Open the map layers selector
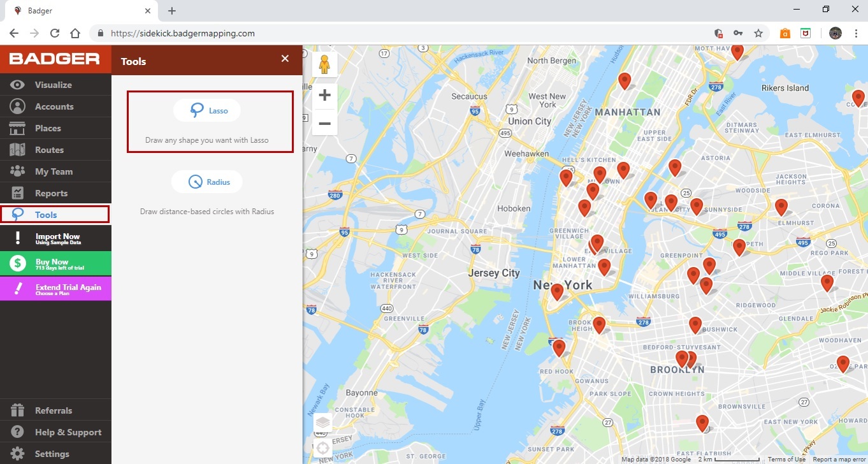The image size is (868, 464). pos(322,422)
